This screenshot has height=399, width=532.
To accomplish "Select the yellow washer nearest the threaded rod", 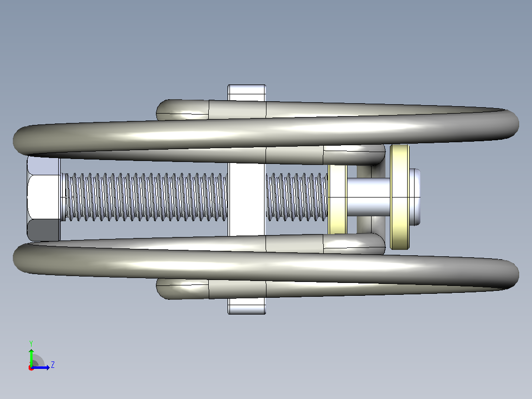I will 337,199.
